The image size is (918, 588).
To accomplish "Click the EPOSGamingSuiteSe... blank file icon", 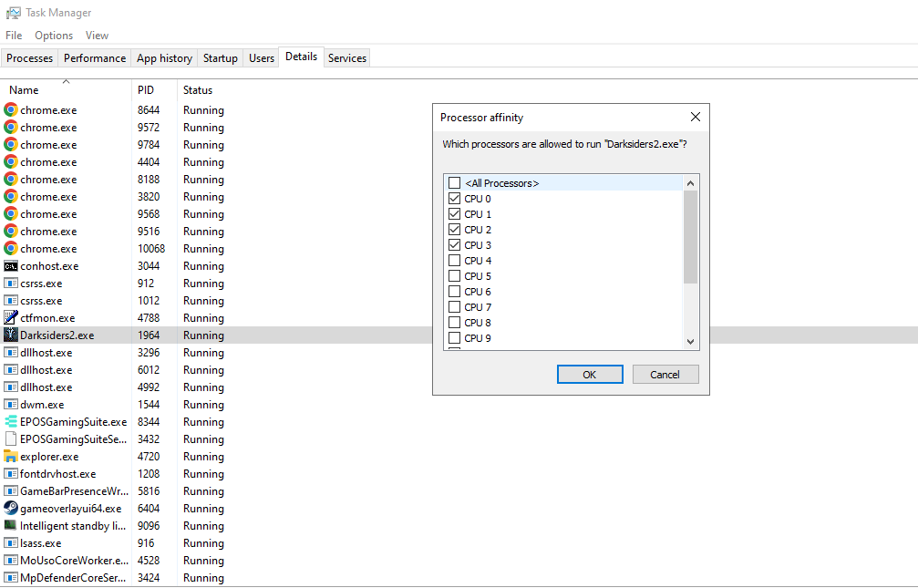I will (11, 438).
